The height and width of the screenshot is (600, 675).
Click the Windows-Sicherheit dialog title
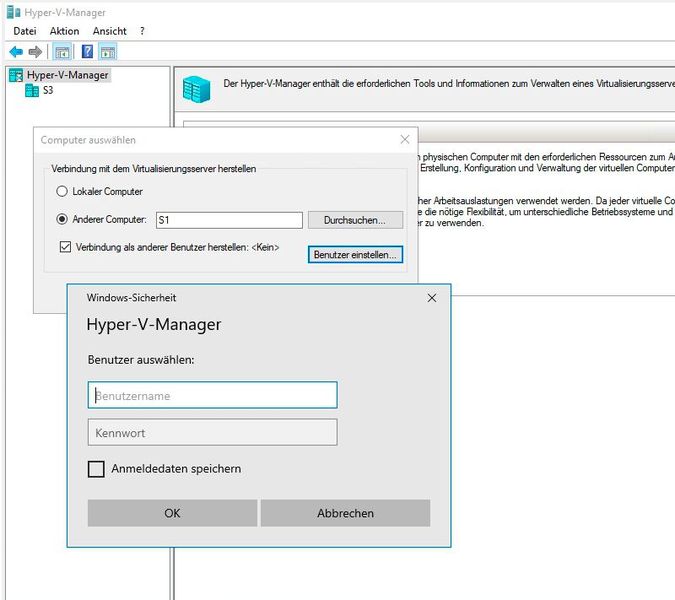[131, 298]
